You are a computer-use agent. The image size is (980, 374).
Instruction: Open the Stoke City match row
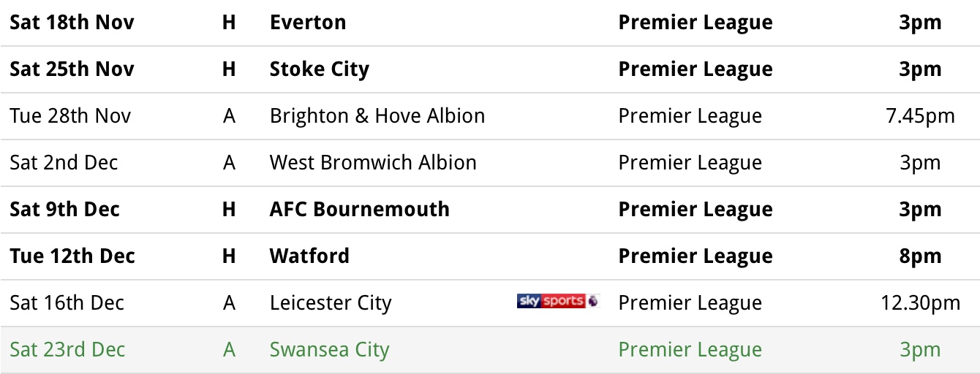click(x=490, y=69)
